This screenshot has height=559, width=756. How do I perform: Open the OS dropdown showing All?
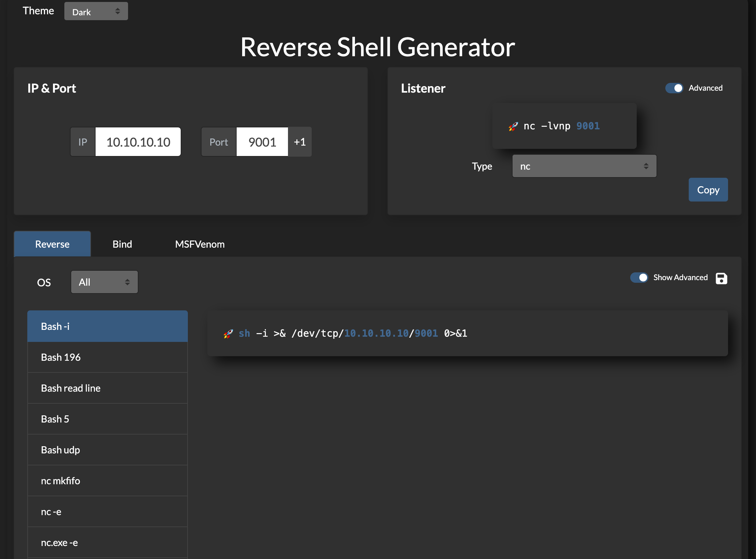point(104,282)
